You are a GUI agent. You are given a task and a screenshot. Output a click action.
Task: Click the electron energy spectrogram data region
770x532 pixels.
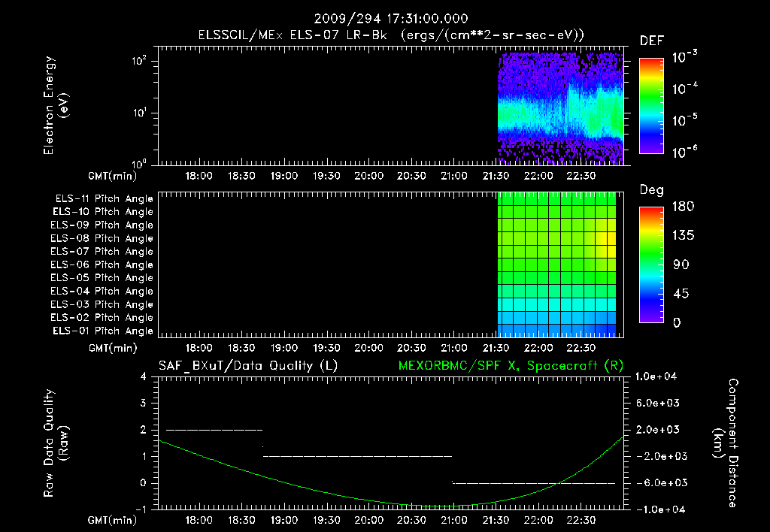[x=560, y=107]
